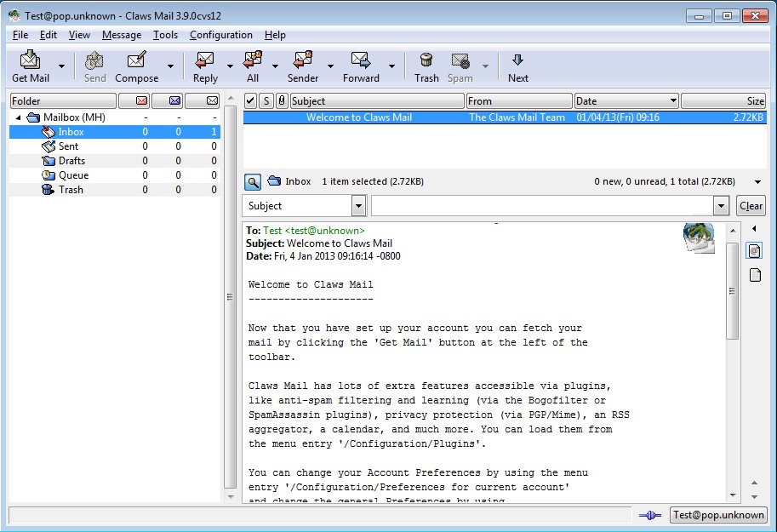Clear the quick search field
777x532 pixels.
click(751, 206)
